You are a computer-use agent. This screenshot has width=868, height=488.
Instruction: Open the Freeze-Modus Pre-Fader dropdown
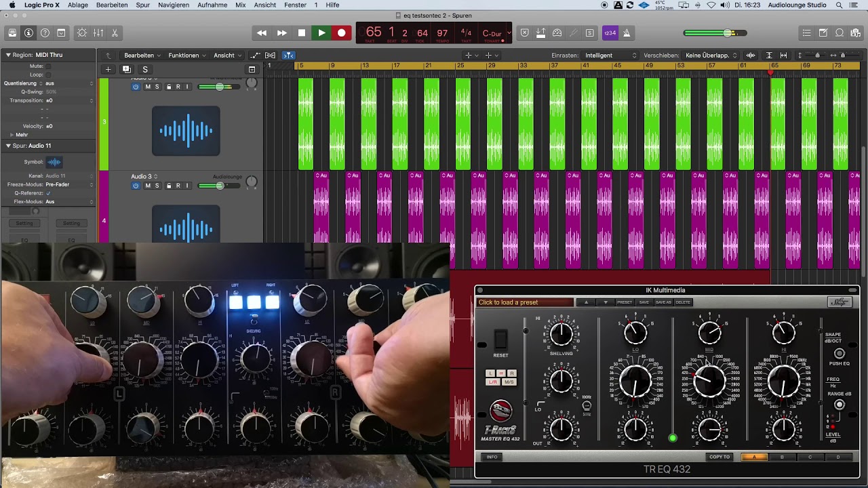tap(69, 184)
